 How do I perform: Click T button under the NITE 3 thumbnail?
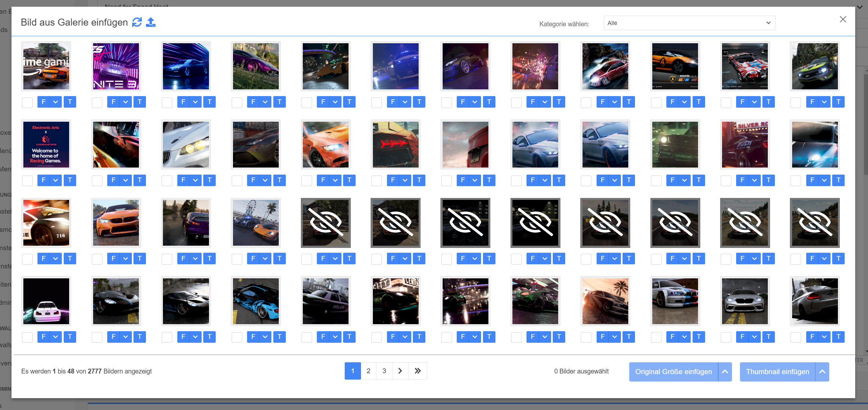tap(140, 102)
